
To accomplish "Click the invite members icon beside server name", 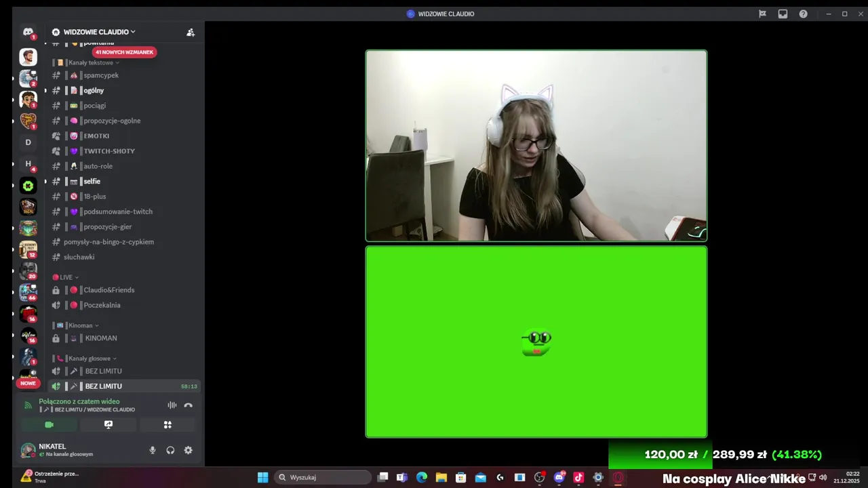I will point(191,32).
